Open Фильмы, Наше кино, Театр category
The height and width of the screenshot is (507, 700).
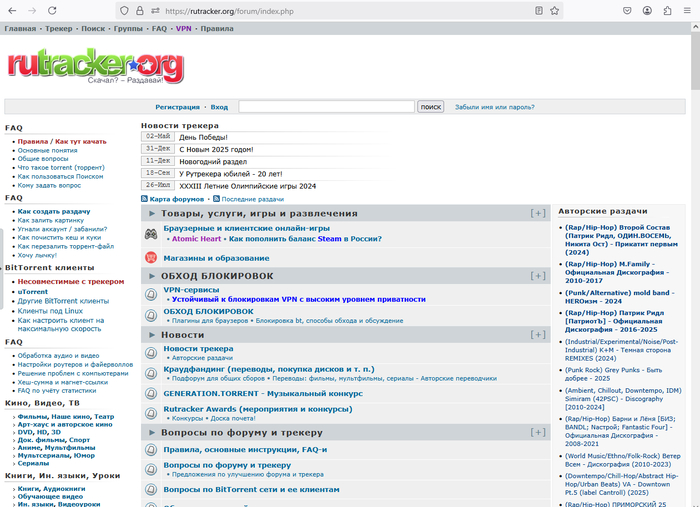pyautogui.click(x=66, y=416)
